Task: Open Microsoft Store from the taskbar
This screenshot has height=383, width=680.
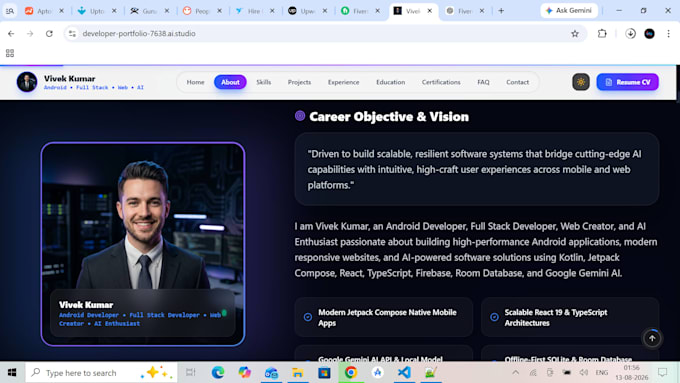Action: tap(324, 373)
